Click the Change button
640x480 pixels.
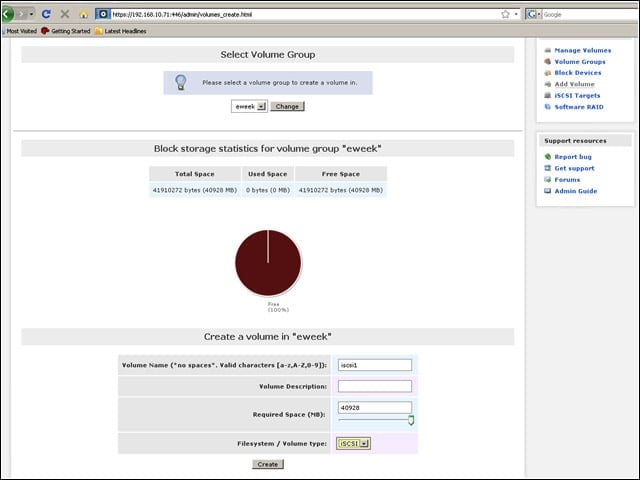[287, 107]
